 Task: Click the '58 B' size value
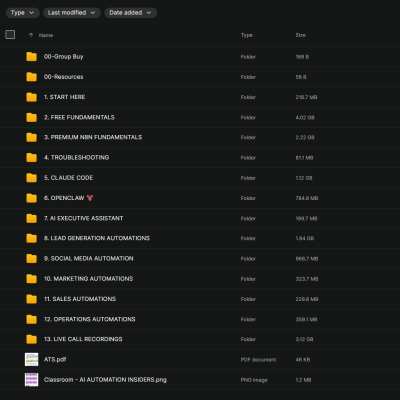click(x=301, y=77)
